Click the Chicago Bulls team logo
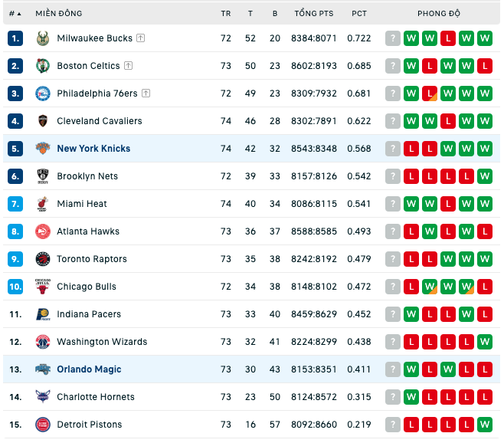The image size is (504, 443). point(43,287)
